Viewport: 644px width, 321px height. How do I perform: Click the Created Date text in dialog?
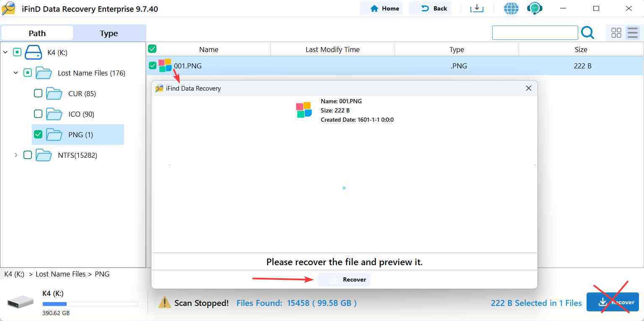[x=357, y=120]
